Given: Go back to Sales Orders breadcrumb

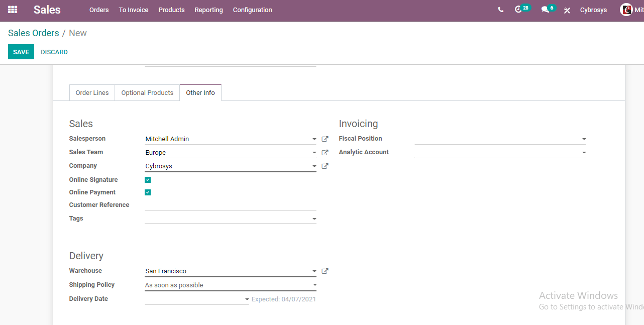Looking at the screenshot, I should click(x=34, y=33).
